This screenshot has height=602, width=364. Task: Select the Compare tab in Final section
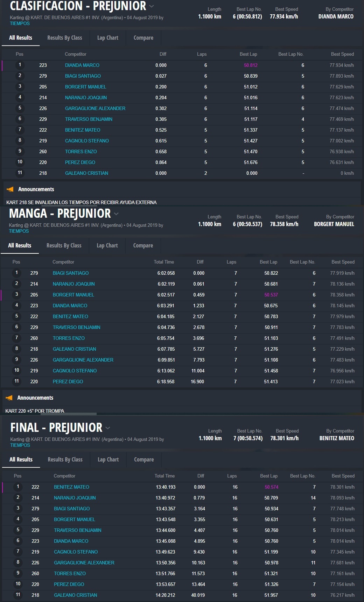(144, 460)
